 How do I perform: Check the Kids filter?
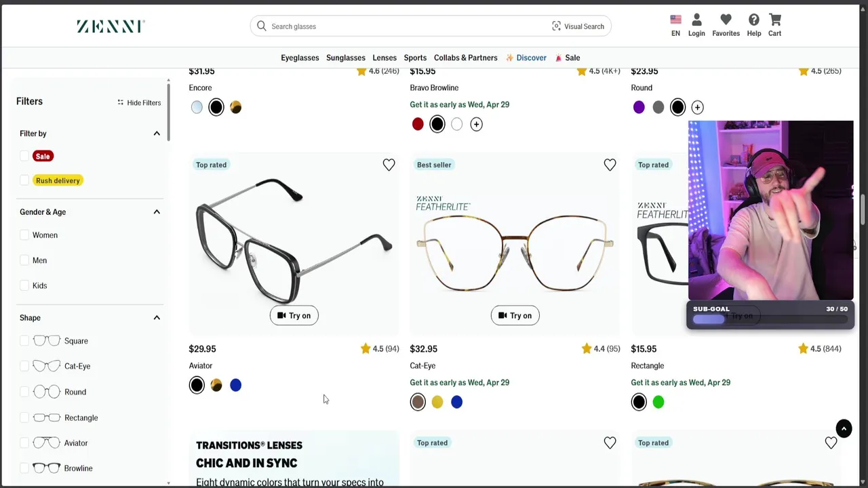pos(25,285)
